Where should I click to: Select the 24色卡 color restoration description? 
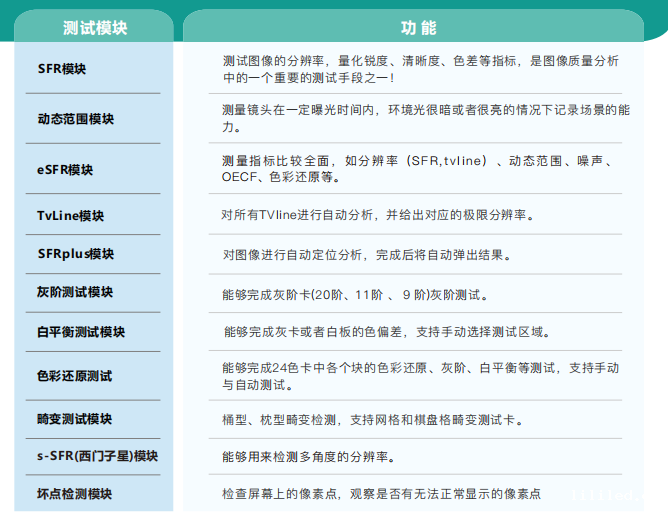pyautogui.click(x=420, y=376)
